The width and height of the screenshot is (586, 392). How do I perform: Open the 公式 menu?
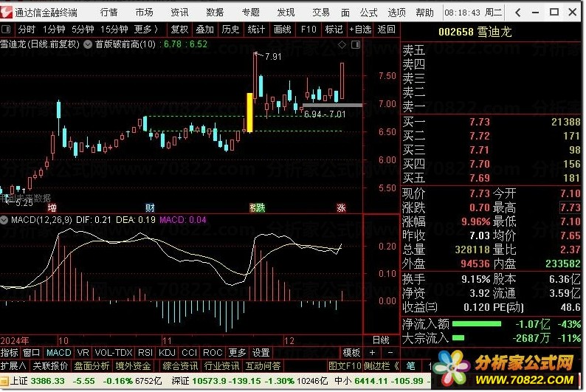(368, 13)
